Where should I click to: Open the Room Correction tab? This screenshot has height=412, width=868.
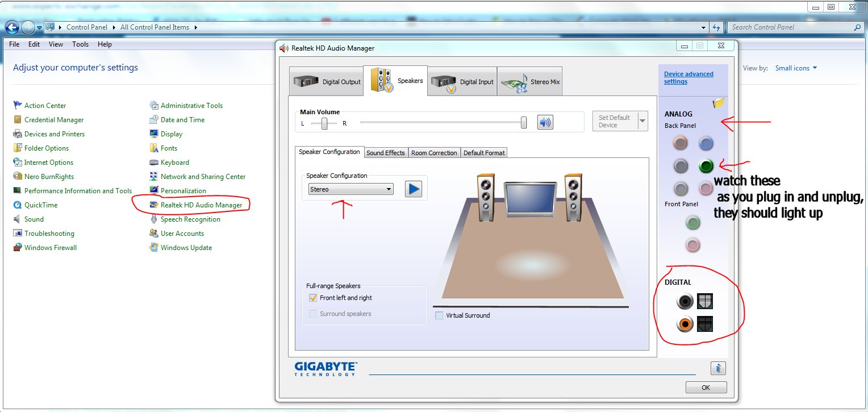[434, 153]
